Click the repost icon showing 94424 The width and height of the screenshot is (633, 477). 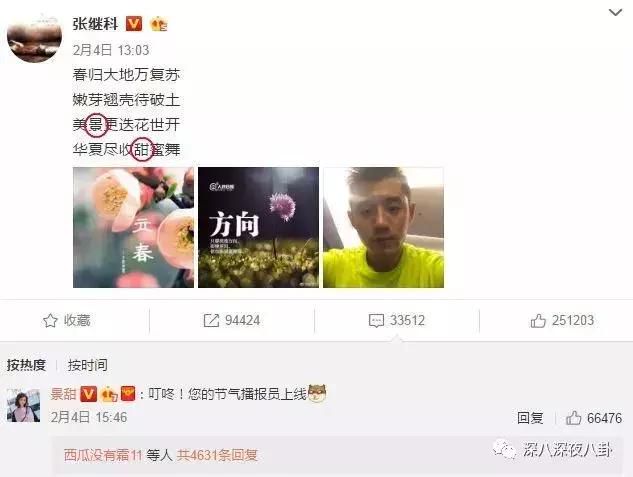(211, 321)
